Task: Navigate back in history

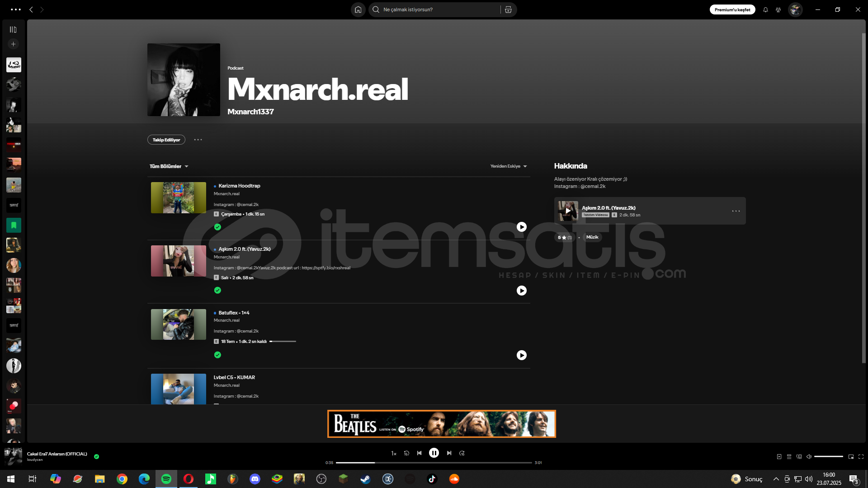Action: pyautogui.click(x=31, y=9)
